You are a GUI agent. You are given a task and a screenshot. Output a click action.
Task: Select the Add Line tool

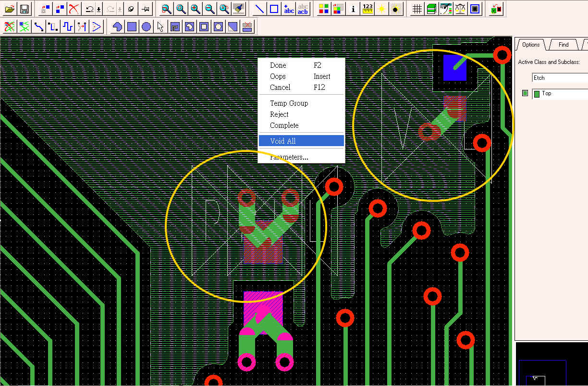pyautogui.click(x=259, y=9)
